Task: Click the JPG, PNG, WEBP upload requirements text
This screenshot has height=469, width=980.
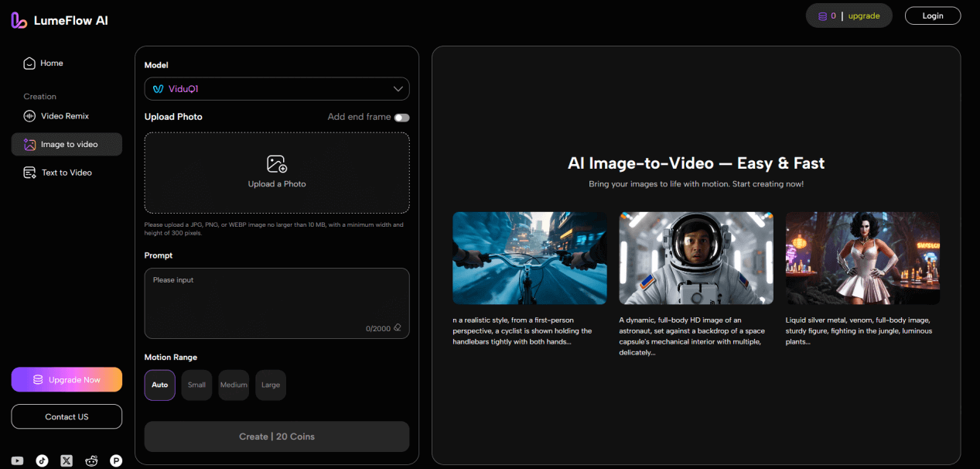Action: [274, 228]
